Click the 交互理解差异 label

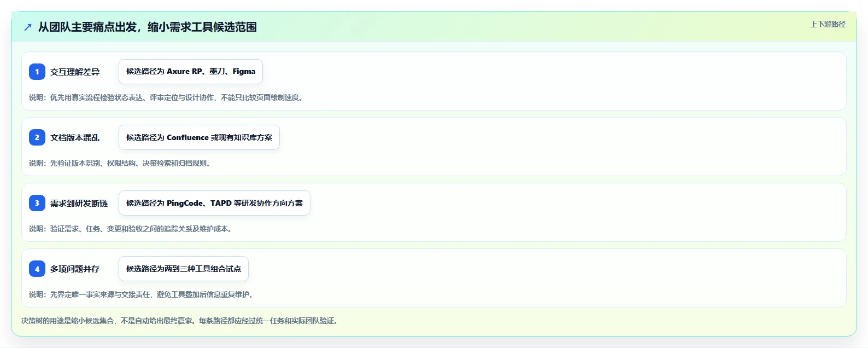point(75,72)
